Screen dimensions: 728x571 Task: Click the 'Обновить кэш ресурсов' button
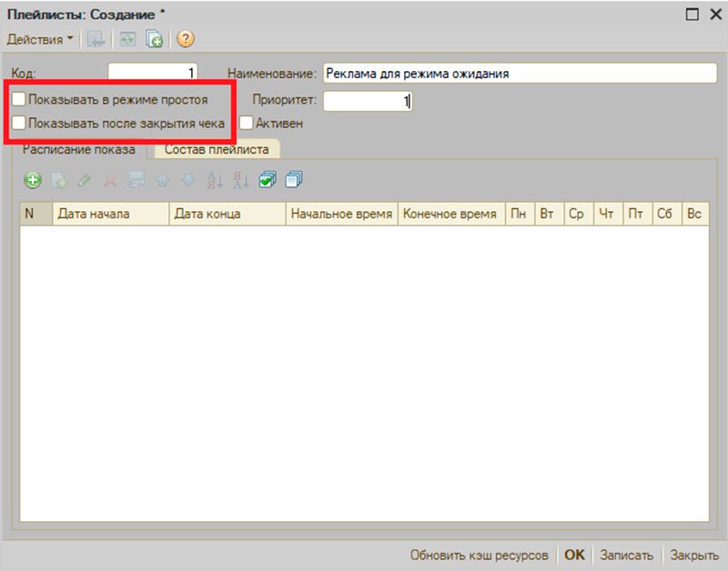click(479, 556)
